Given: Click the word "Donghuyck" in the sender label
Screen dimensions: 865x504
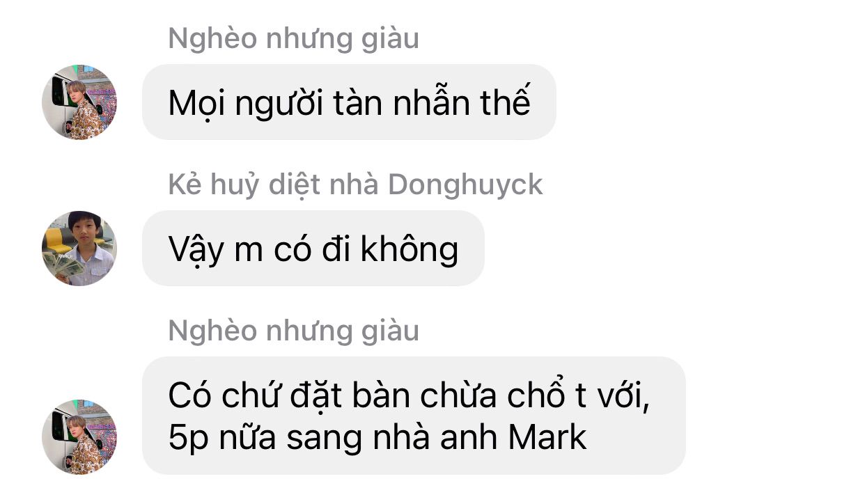Looking at the screenshot, I should click(x=465, y=185).
